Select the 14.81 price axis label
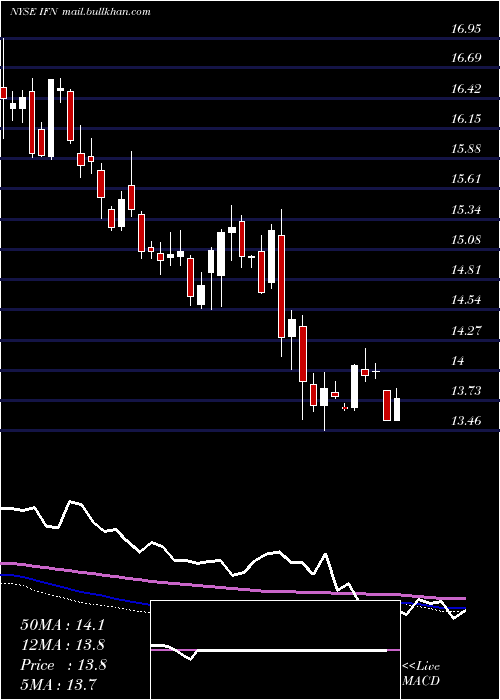The height and width of the screenshot is (700, 500). pyautogui.click(x=466, y=270)
